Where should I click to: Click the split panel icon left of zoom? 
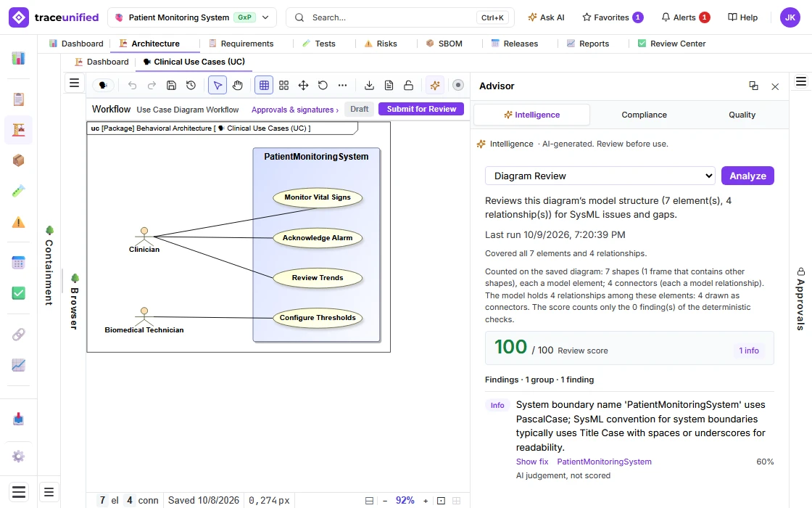point(369,501)
